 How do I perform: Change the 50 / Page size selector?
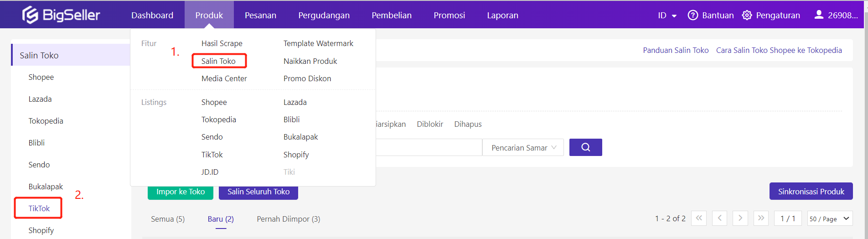(x=830, y=218)
